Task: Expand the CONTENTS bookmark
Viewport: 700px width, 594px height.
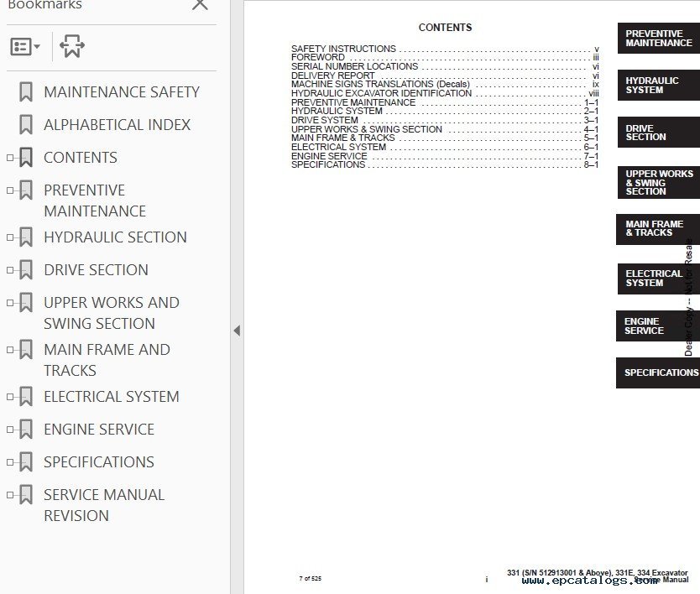Action: [10, 158]
